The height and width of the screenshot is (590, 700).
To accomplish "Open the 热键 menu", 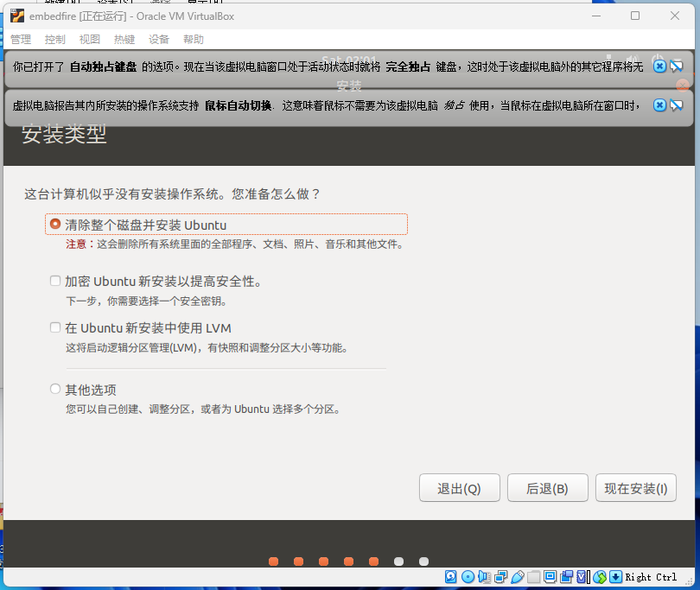I will (x=124, y=40).
